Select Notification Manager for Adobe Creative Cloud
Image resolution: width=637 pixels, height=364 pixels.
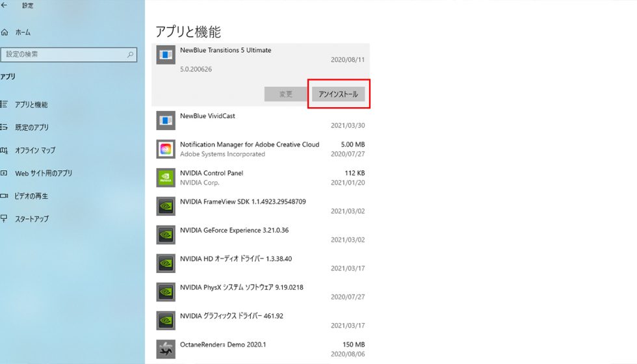261,149
